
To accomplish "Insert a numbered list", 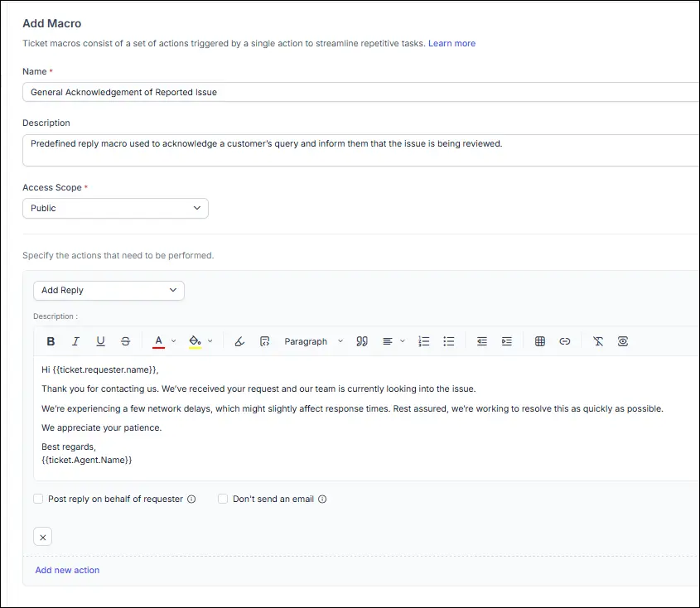I will 423,341.
